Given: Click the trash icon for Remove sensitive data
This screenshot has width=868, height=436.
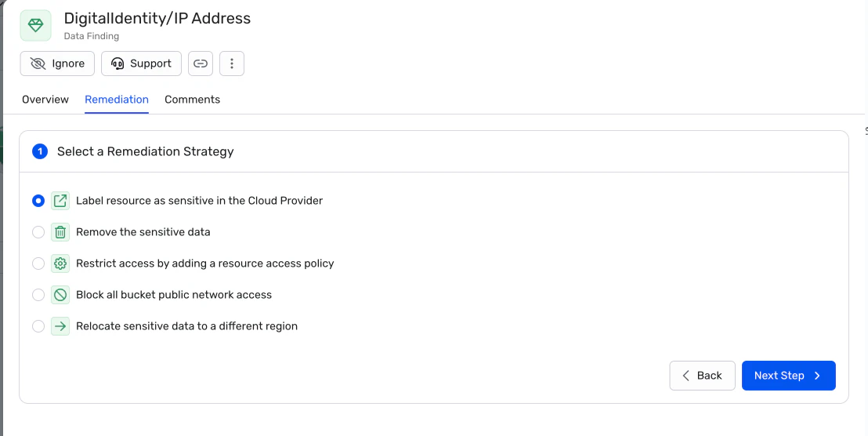Looking at the screenshot, I should (x=60, y=232).
